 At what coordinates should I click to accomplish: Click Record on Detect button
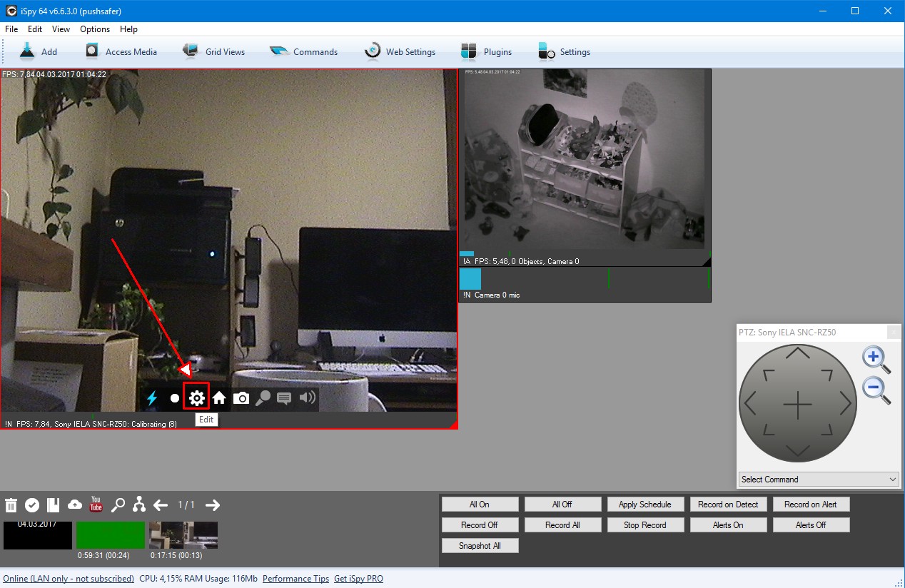pyautogui.click(x=728, y=505)
